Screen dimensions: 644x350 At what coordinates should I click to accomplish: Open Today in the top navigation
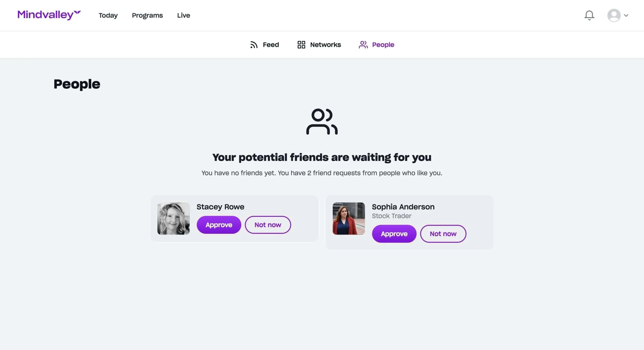(x=108, y=15)
